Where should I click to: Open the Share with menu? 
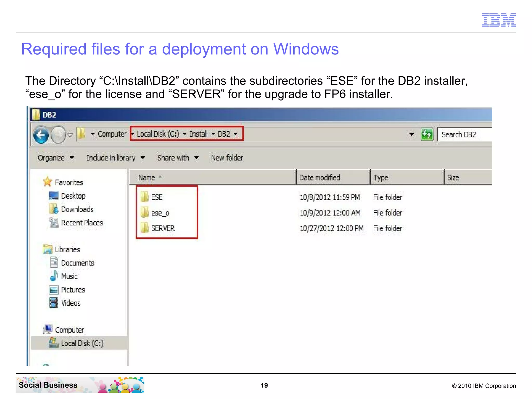(178, 158)
